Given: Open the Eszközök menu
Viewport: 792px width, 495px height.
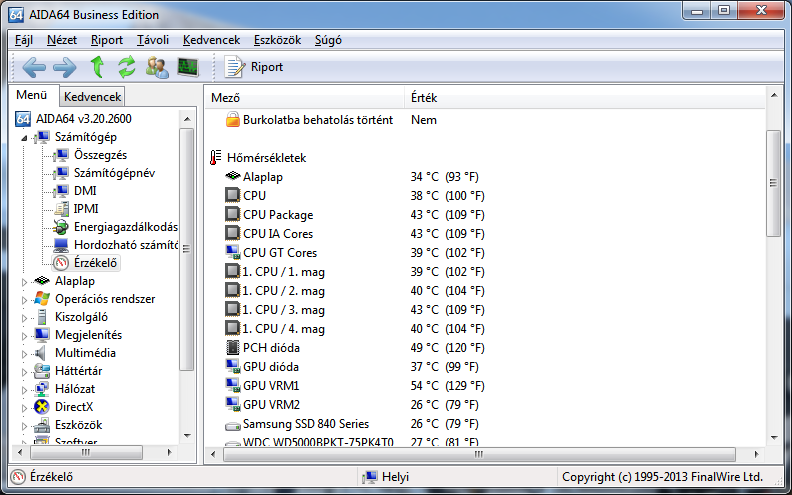Looking at the screenshot, I should coord(277,40).
